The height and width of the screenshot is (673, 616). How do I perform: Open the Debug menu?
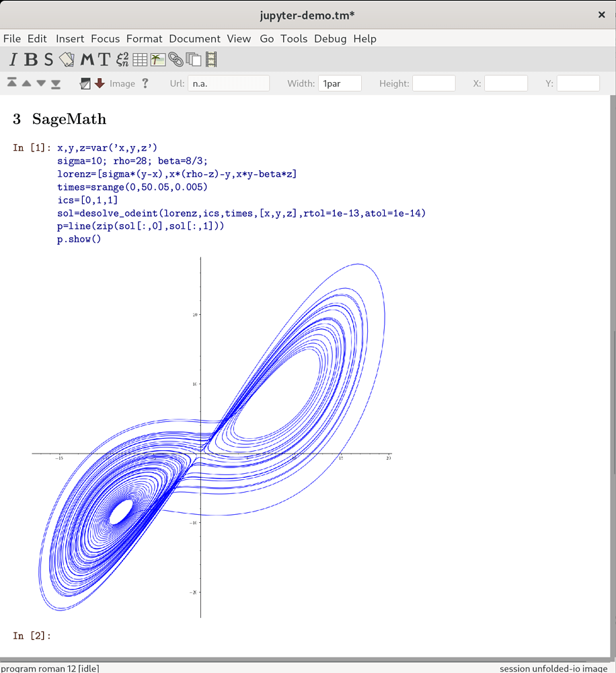pos(330,38)
